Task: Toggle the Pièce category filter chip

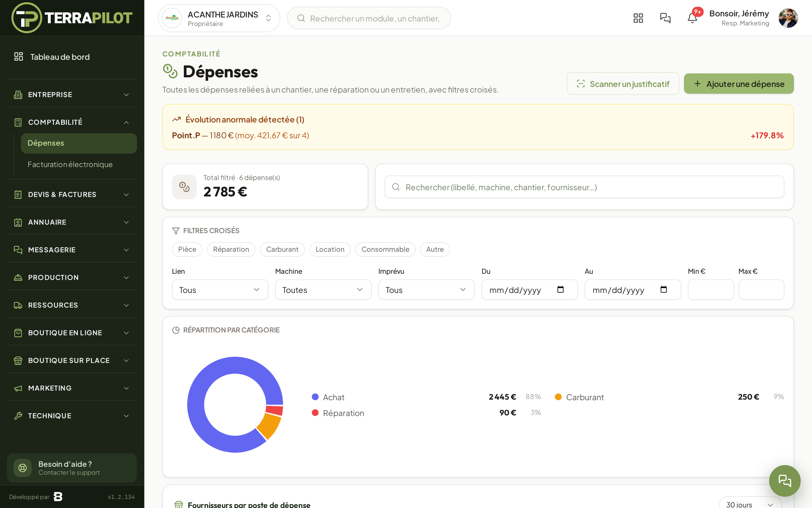Action: (187, 249)
